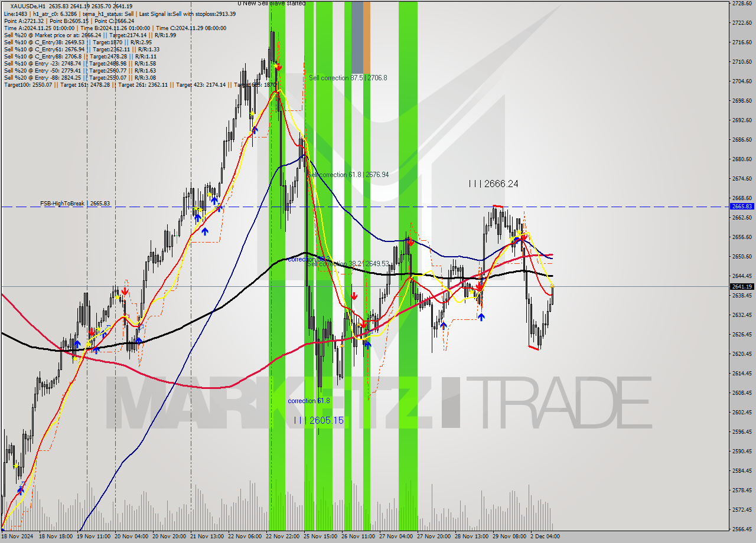Select the 'FSB-HighToBreak | 2665.83' label
756x543 pixels.
coord(75,203)
